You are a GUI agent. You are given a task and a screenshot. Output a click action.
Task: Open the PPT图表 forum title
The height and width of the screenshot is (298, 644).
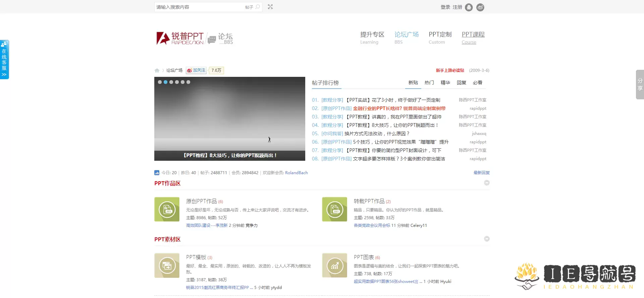(364, 257)
